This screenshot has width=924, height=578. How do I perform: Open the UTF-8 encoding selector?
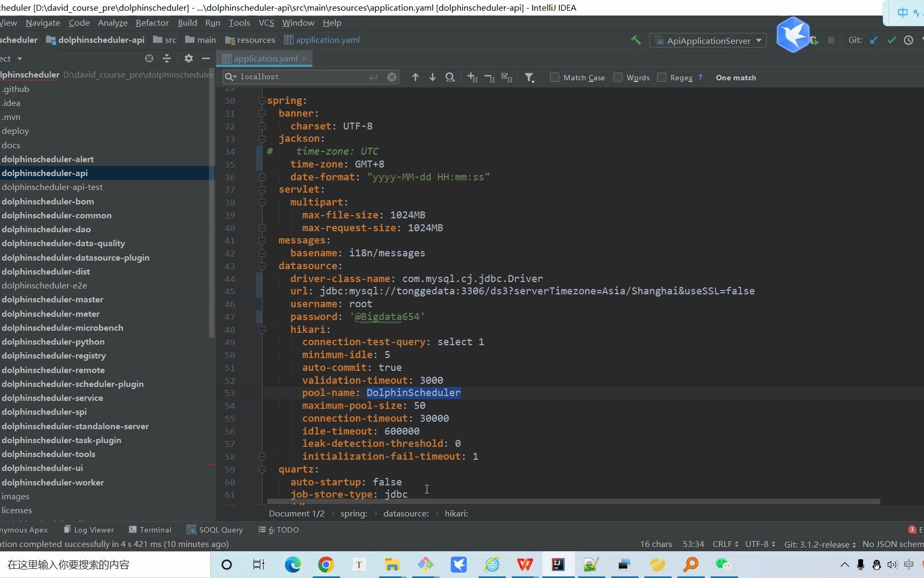point(760,544)
